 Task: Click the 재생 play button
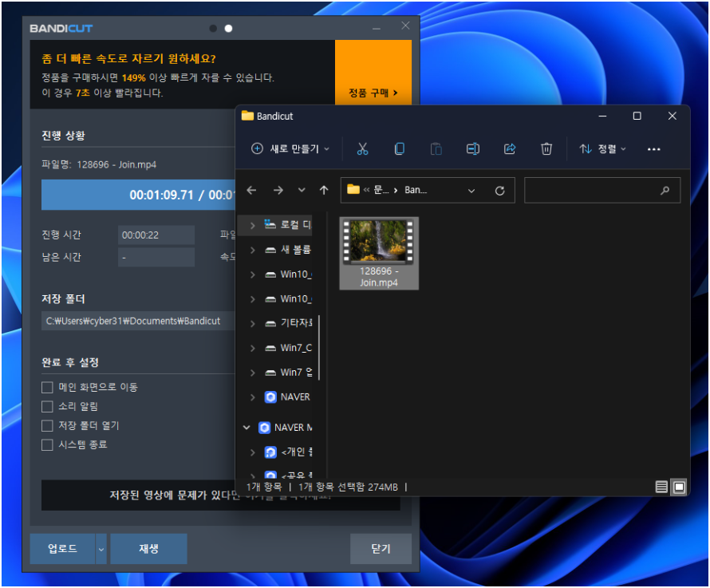pyautogui.click(x=148, y=549)
